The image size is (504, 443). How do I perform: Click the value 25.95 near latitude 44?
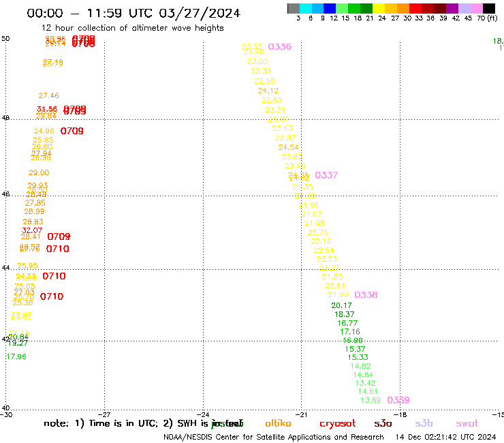[x=27, y=266]
